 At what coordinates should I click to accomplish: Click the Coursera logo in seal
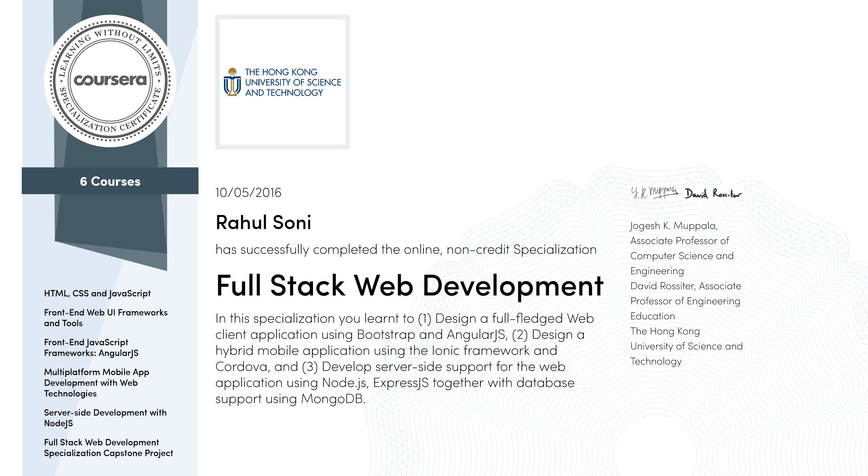click(x=110, y=80)
